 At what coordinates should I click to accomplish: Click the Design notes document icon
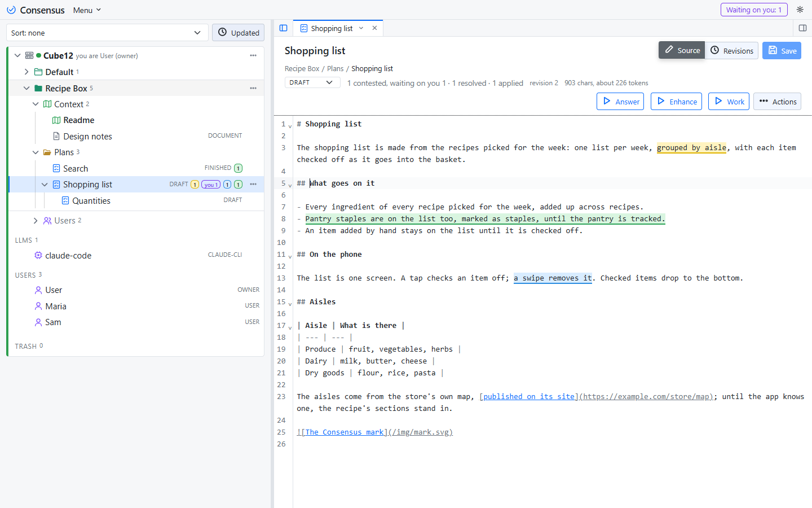(x=56, y=136)
